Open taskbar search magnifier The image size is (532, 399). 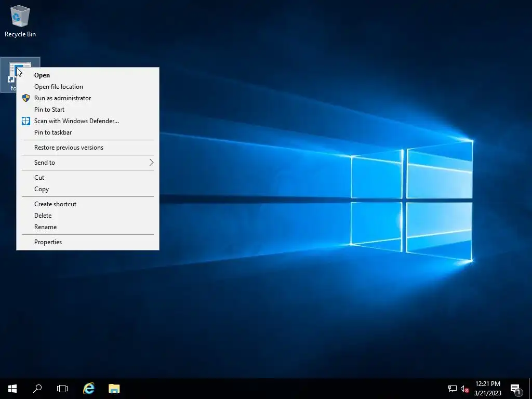point(37,389)
